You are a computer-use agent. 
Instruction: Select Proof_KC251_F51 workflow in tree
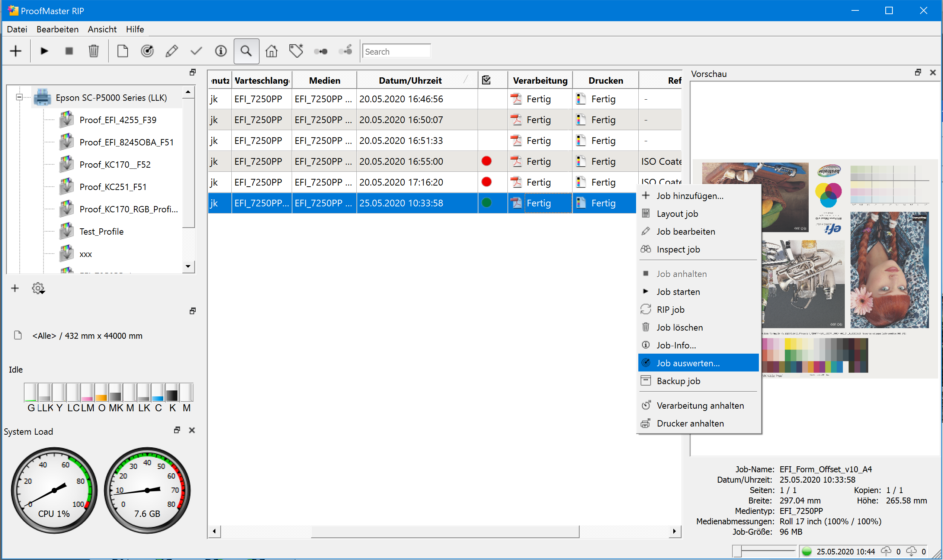(112, 187)
